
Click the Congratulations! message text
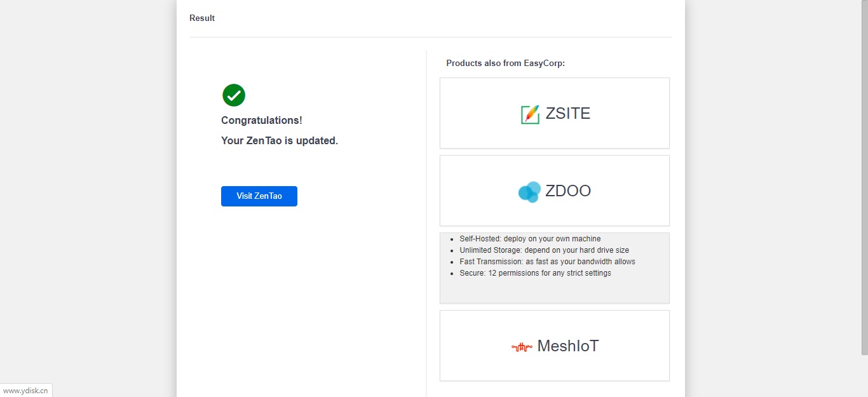pos(262,121)
